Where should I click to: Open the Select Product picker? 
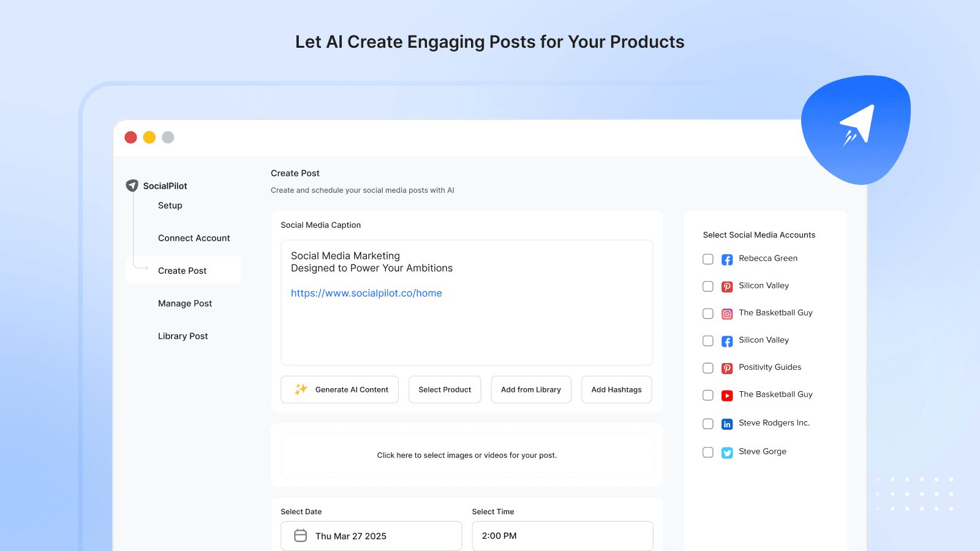click(x=445, y=389)
